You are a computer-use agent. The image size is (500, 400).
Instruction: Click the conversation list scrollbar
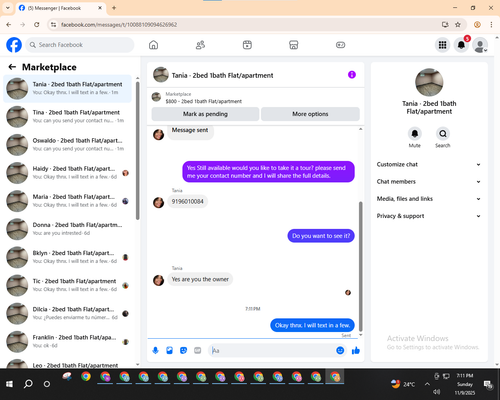138,150
